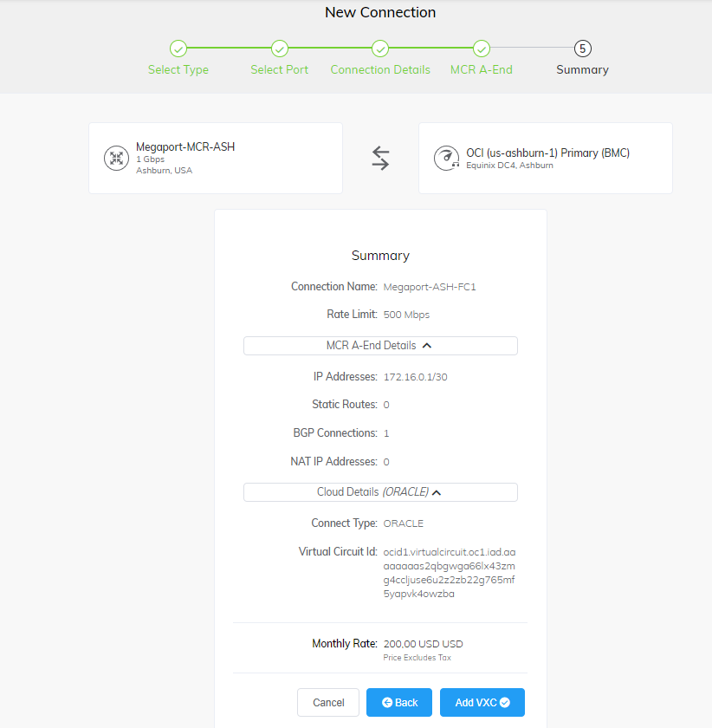Image resolution: width=712 pixels, height=728 pixels.
Task: Click the BGP Connections value 1
Action: pos(386,433)
